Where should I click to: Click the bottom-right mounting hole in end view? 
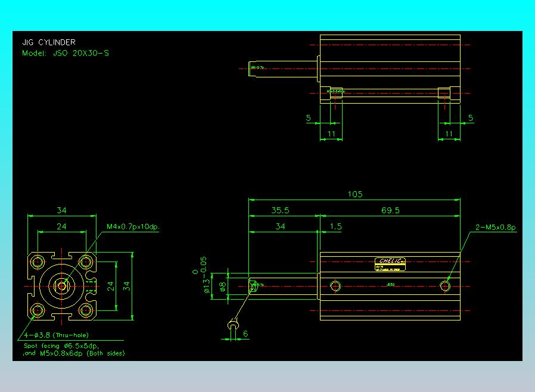point(86,310)
